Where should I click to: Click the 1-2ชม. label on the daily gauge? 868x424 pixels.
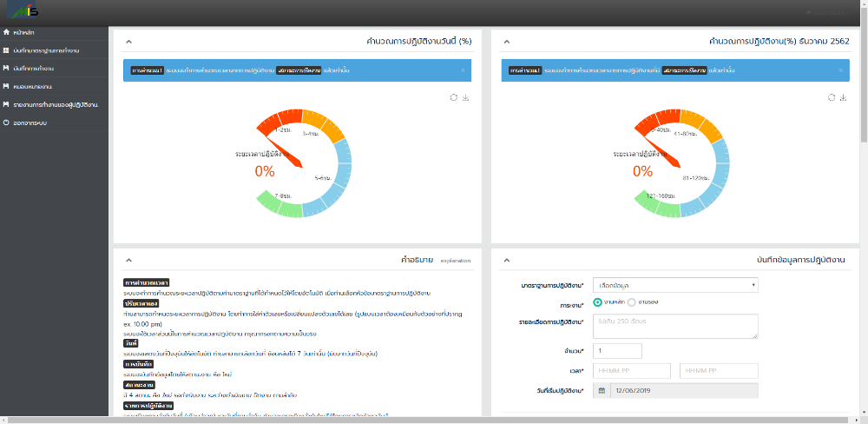tap(283, 129)
